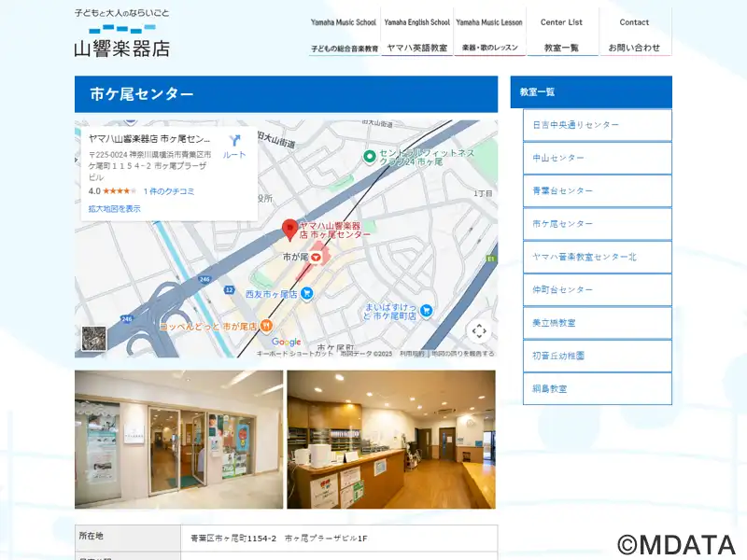747x560 pixels.
Task: Click the orange restaurant marker on map
Action: [x=266, y=326]
